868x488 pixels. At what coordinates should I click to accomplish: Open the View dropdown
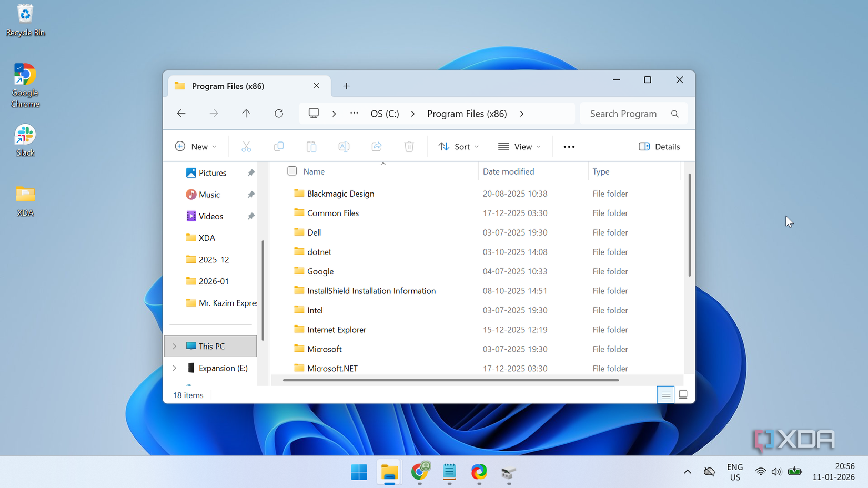tap(520, 146)
